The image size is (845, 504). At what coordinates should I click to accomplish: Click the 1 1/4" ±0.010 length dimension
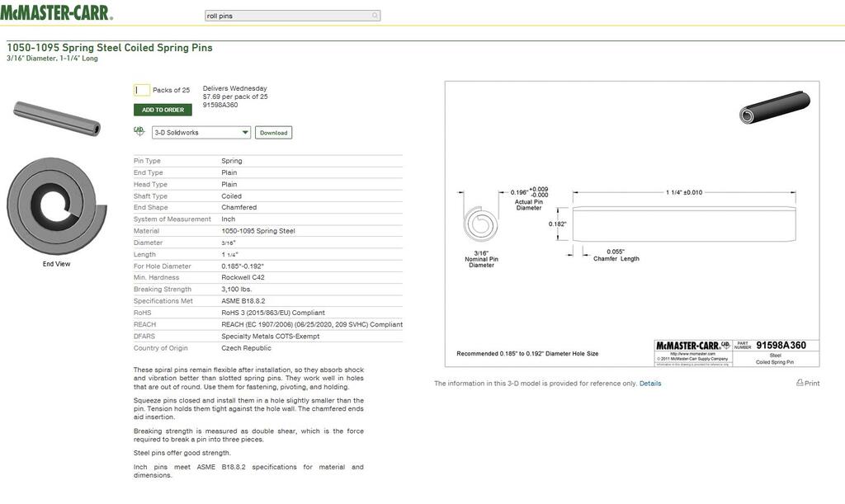tap(684, 192)
